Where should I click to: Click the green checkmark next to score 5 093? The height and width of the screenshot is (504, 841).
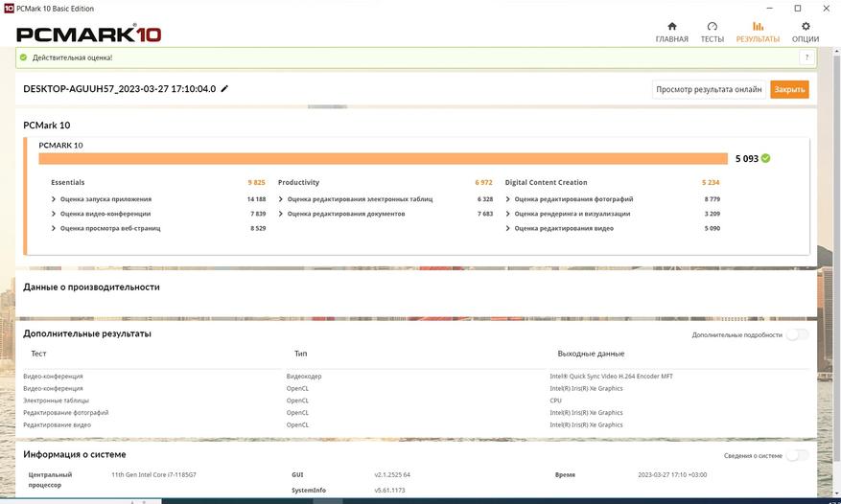[x=765, y=158]
